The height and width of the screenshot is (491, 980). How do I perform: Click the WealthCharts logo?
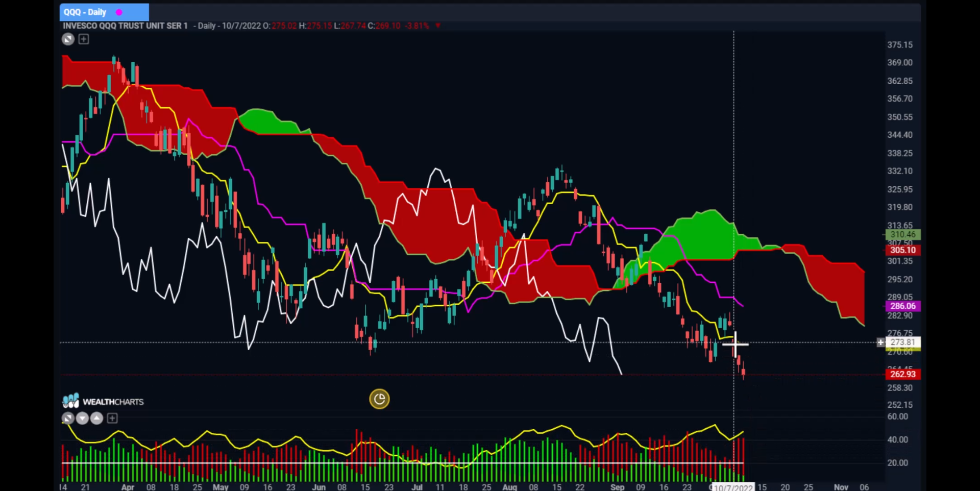103,401
